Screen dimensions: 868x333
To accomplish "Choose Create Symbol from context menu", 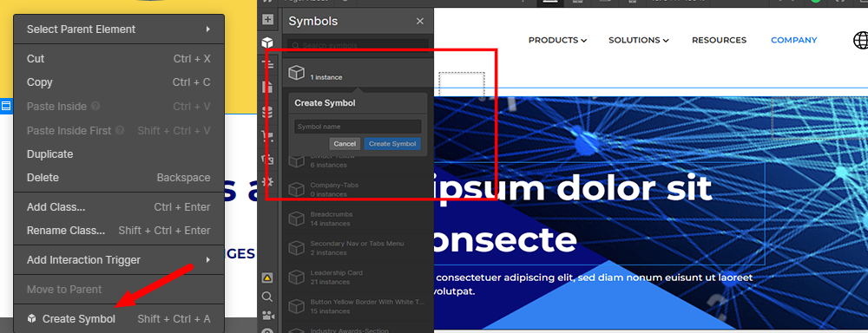I will point(118,318).
